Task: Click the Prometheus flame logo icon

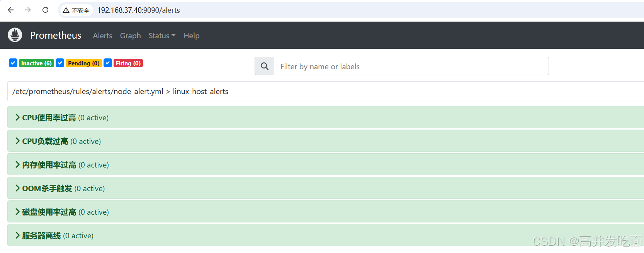Action: (x=15, y=35)
